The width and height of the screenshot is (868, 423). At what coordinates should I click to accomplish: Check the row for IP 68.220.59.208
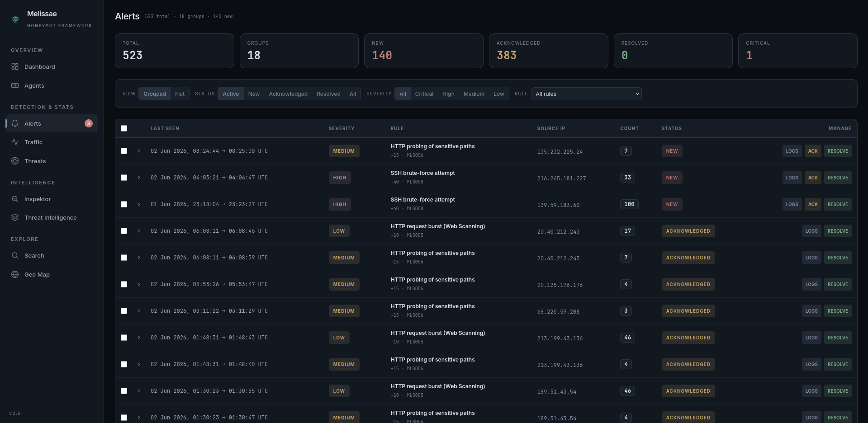[x=124, y=311]
